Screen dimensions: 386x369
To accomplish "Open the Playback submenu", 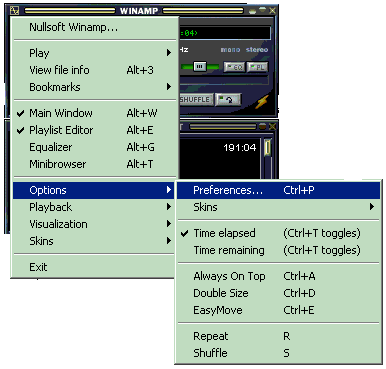I will pos(94,207).
